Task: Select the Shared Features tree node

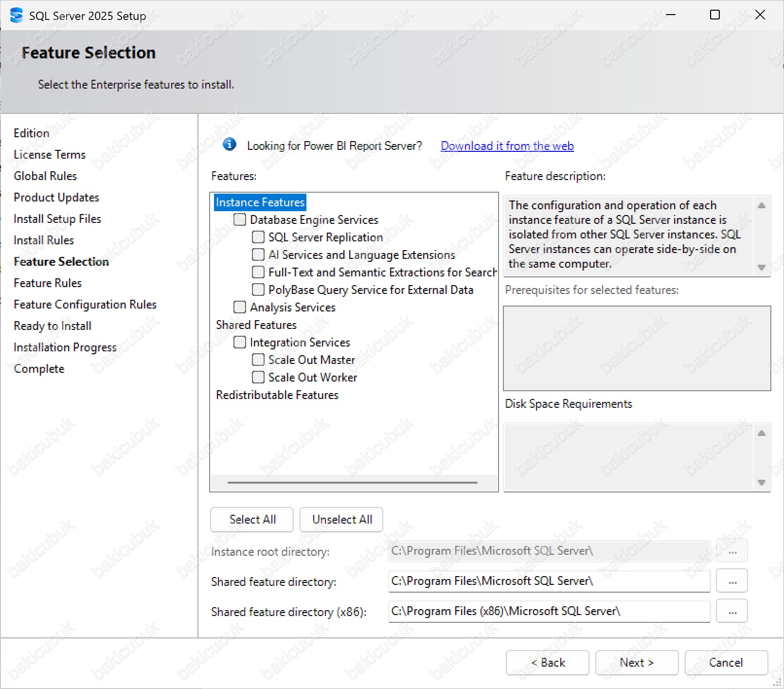Action: [256, 325]
